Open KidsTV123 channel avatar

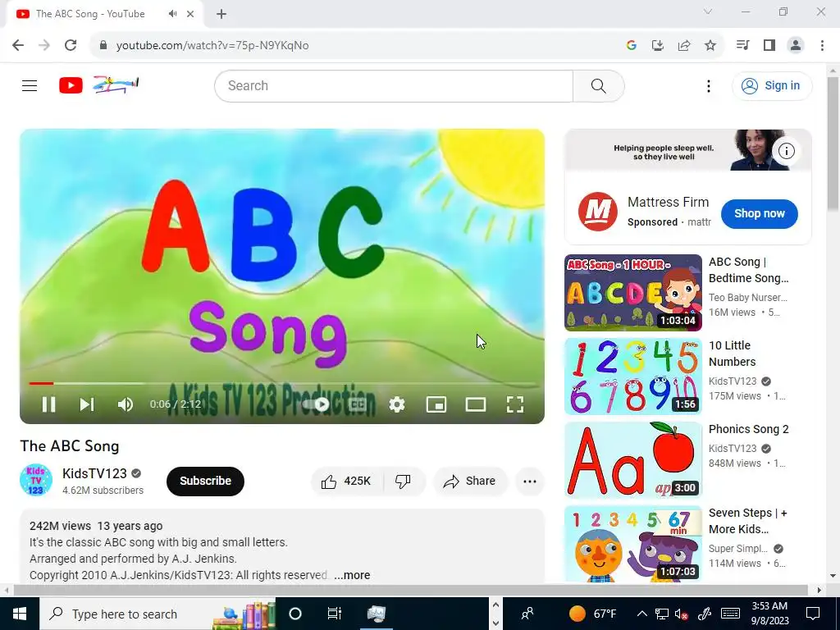point(36,480)
